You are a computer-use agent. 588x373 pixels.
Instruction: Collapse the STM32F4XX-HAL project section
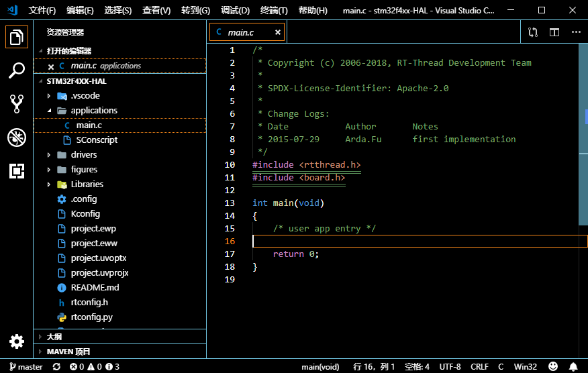pyautogui.click(x=120, y=81)
